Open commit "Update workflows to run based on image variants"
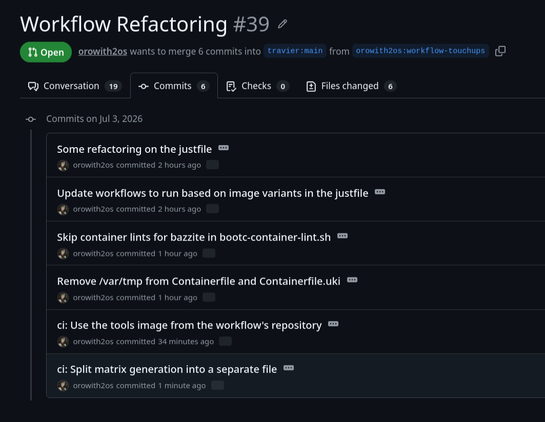545x422 pixels. click(212, 193)
